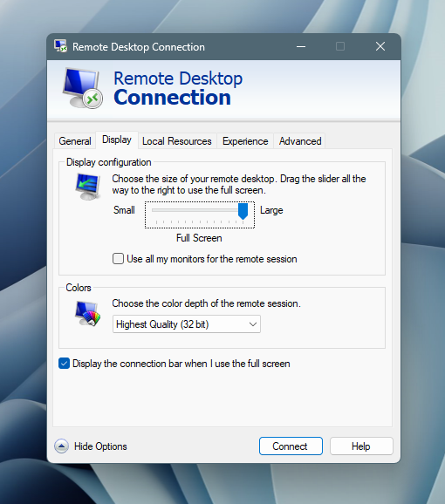This screenshot has height=504, width=445.
Task: Close the Remote Desktop Connection window
Action: [x=380, y=46]
